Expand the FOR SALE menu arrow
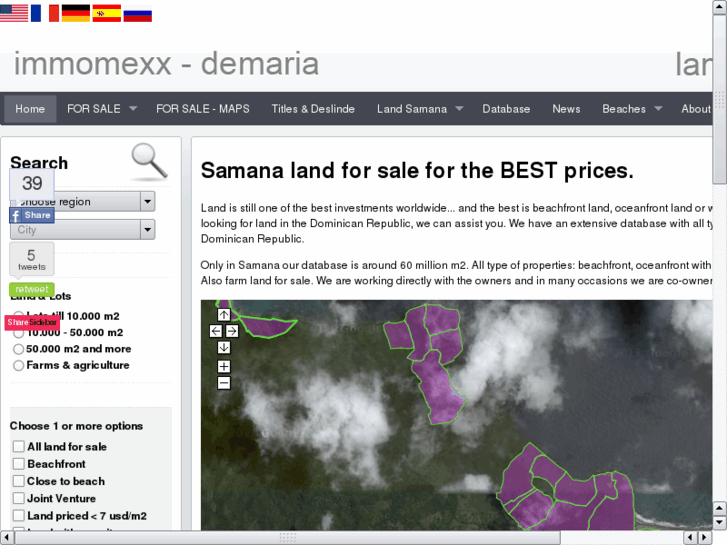The width and height of the screenshot is (727, 545). pos(133,109)
